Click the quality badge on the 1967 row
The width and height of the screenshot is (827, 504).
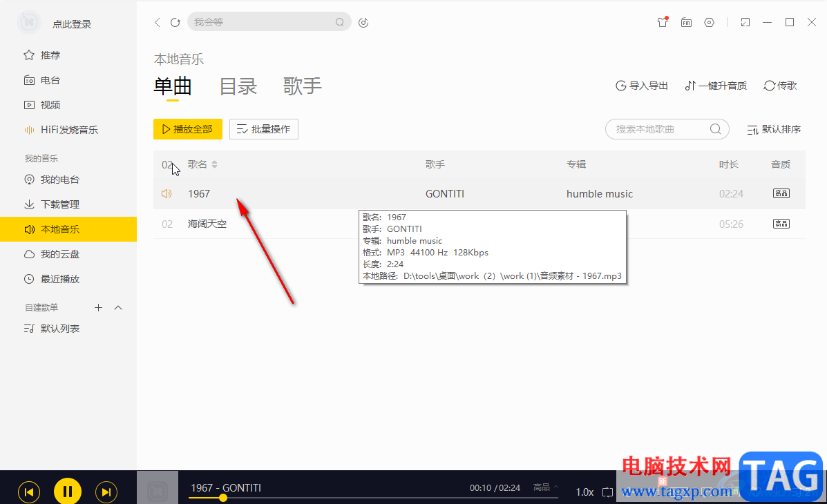pos(781,193)
